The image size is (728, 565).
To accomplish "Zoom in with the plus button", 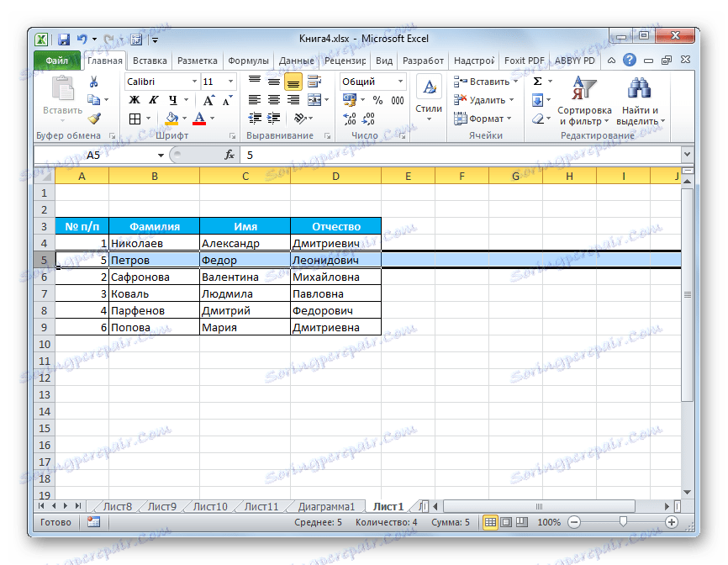I will tap(672, 522).
